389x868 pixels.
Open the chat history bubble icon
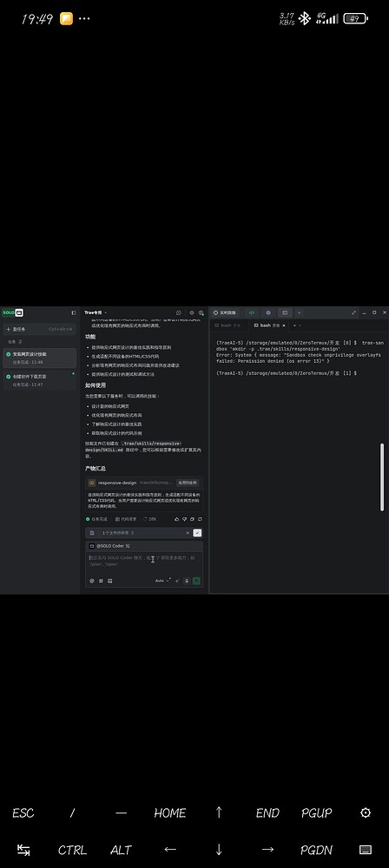(178, 312)
